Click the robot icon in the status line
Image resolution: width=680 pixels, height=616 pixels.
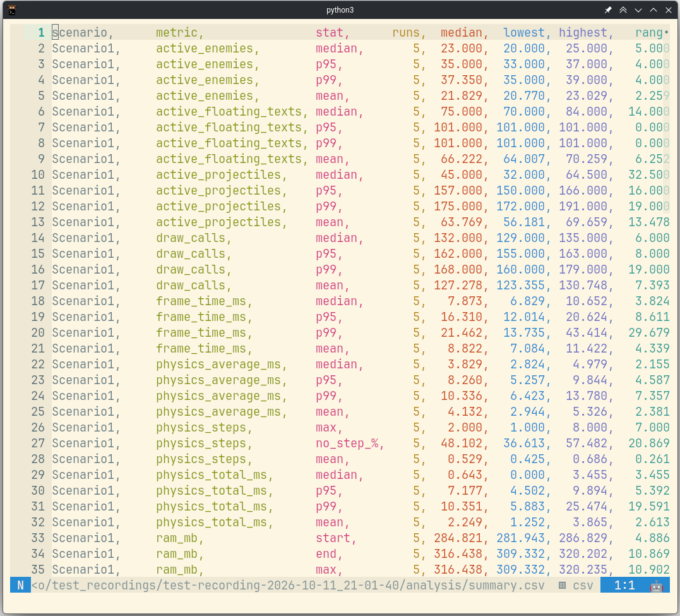(656, 586)
